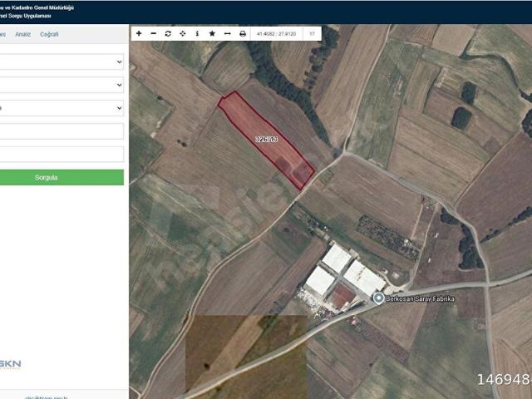Zoom out with the minus icon

pos(153,33)
